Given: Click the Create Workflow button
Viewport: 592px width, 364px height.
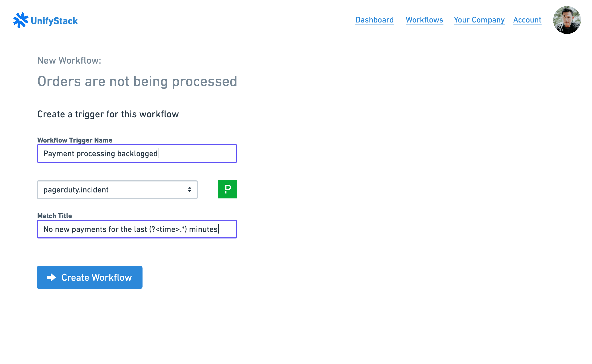Looking at the screenshot, I should 90,277.
